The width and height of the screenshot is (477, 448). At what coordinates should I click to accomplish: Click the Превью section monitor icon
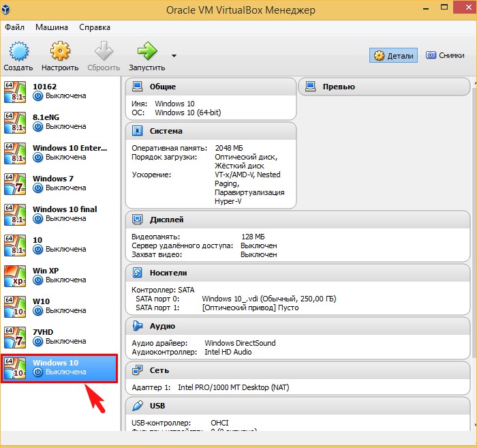click(x=310, y=87)
